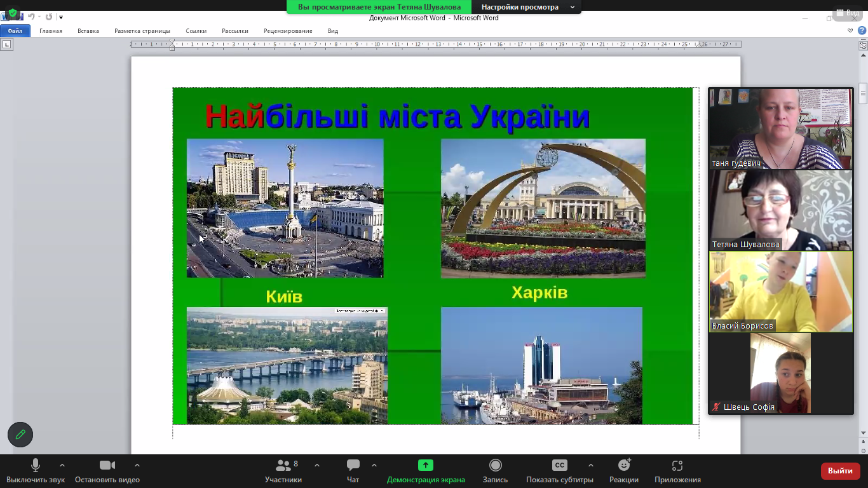The image size is (868, 488).
Task: Open the Реакции reactions menu
Action: [x=623, y=466]
